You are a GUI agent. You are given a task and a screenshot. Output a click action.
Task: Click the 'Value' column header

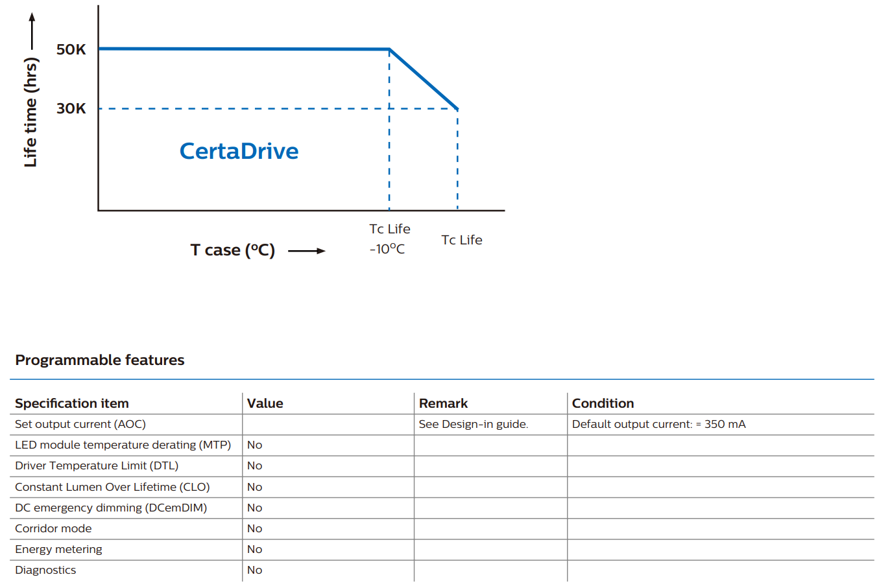[265, 403]
